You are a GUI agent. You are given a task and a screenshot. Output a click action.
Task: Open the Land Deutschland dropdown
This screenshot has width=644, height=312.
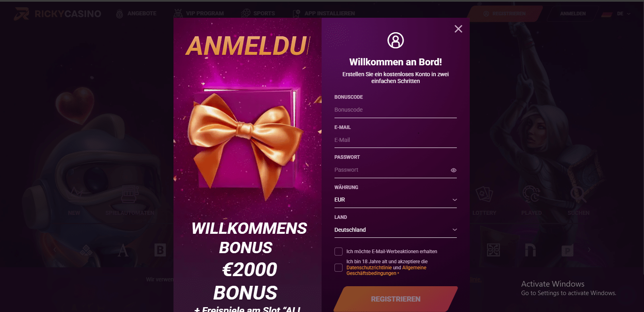(x=396, y=230)
